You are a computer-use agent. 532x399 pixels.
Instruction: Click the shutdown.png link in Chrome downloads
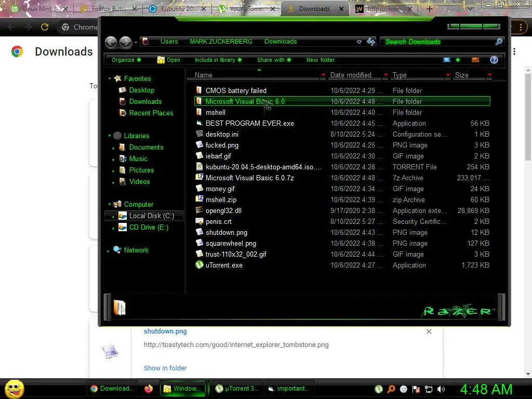point(165,331)
